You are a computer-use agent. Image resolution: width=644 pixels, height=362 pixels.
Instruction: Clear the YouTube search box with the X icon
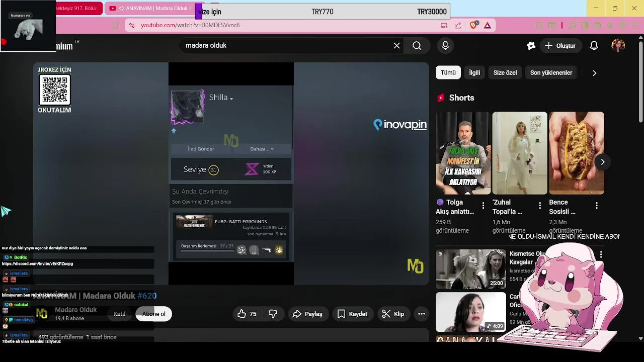[396, 46]
